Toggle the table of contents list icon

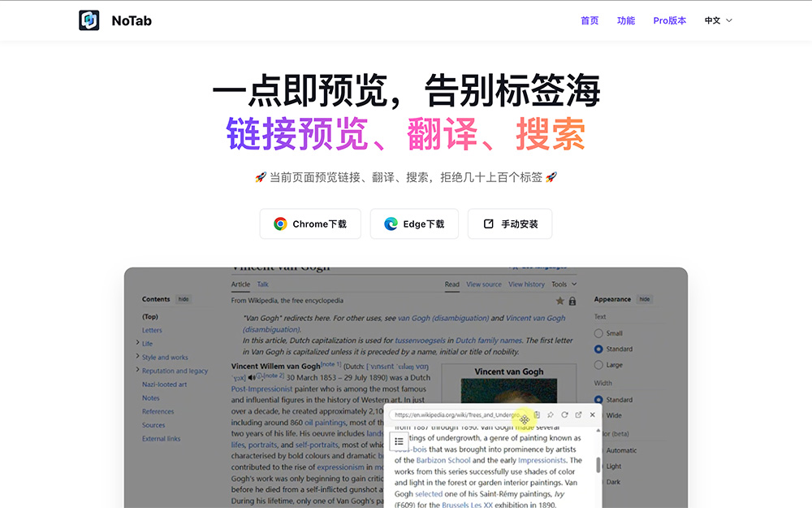click(399, 441)
